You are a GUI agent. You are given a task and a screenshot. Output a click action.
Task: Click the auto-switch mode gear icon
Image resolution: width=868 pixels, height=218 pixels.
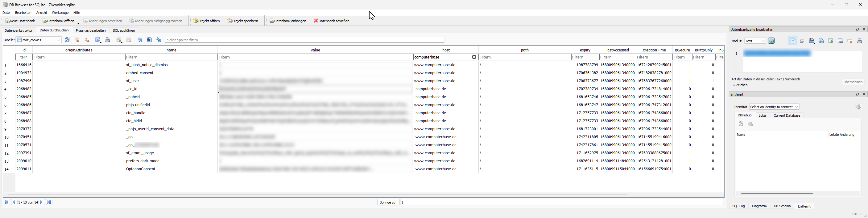point(771,41)
